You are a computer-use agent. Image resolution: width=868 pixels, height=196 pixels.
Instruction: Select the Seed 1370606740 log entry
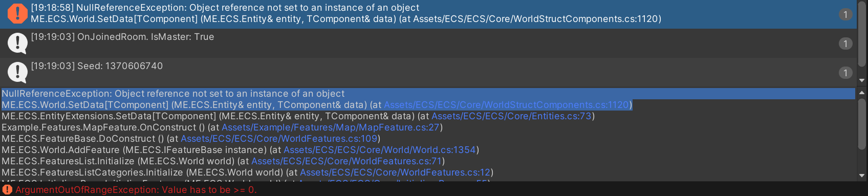(x=428, y=73)
